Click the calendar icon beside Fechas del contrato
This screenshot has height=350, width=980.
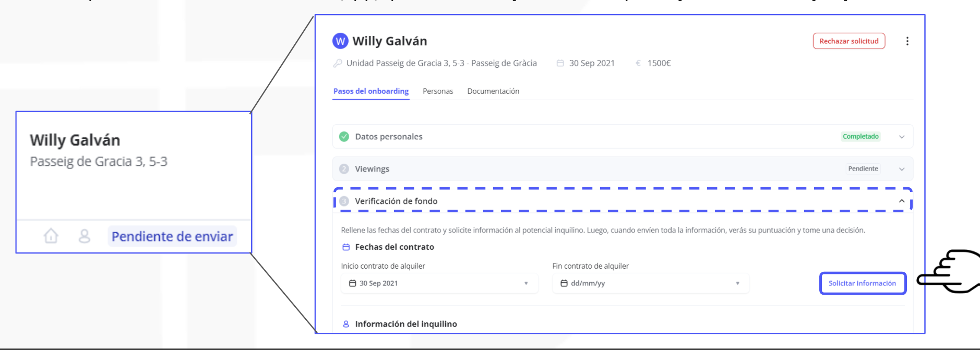[x=346, y=247]
